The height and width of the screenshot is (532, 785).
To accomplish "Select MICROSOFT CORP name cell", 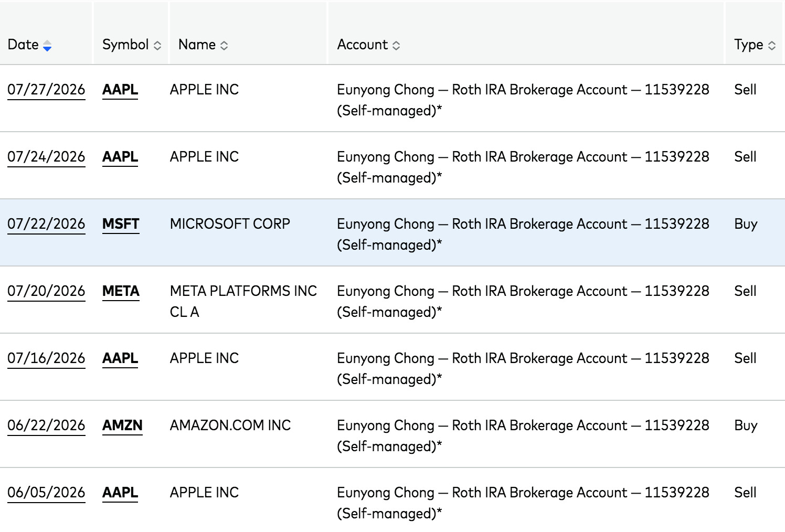I will [x=230, y=224].
